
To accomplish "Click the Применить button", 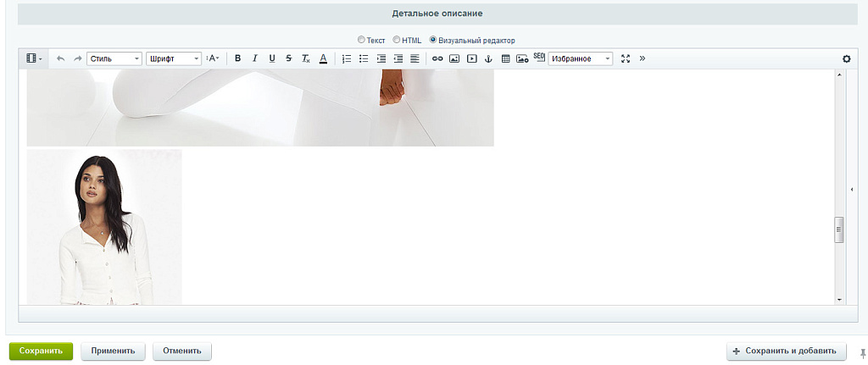I will 114,351.
